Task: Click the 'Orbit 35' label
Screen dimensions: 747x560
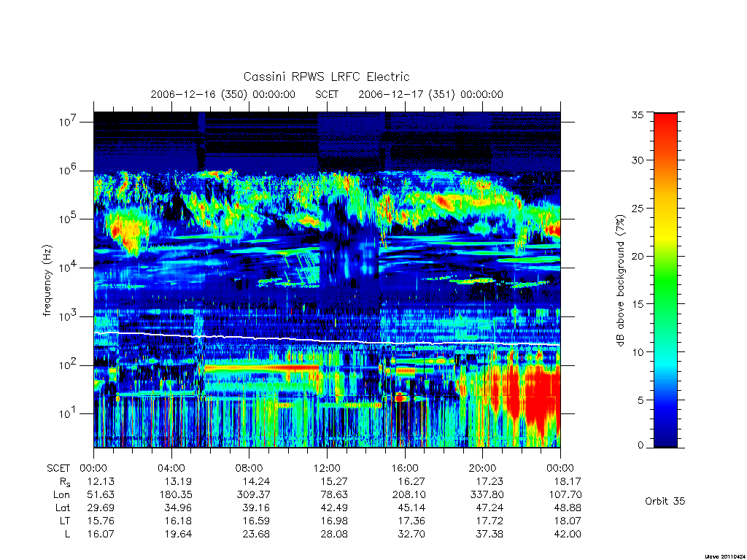Action: pyautogui.click(x=665, y=501)
